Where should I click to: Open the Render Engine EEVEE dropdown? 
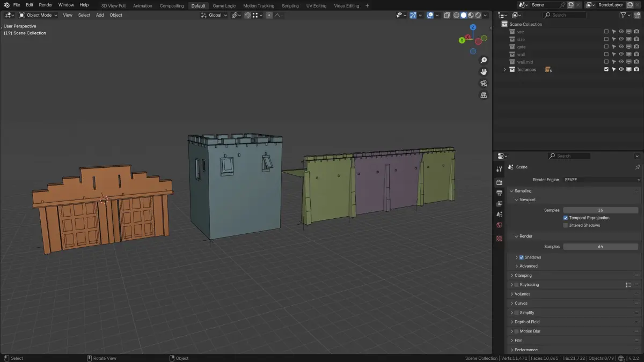(x=602, y=180)
